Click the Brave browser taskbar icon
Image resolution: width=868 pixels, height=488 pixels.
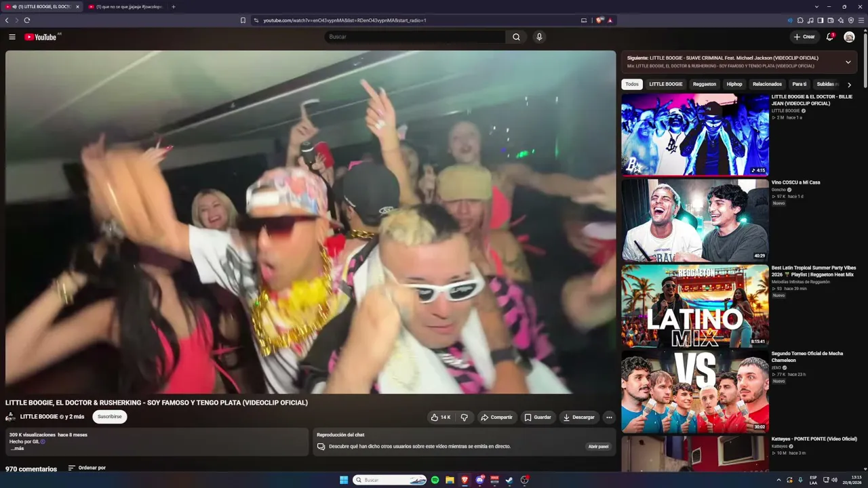(x=465, y=480)
